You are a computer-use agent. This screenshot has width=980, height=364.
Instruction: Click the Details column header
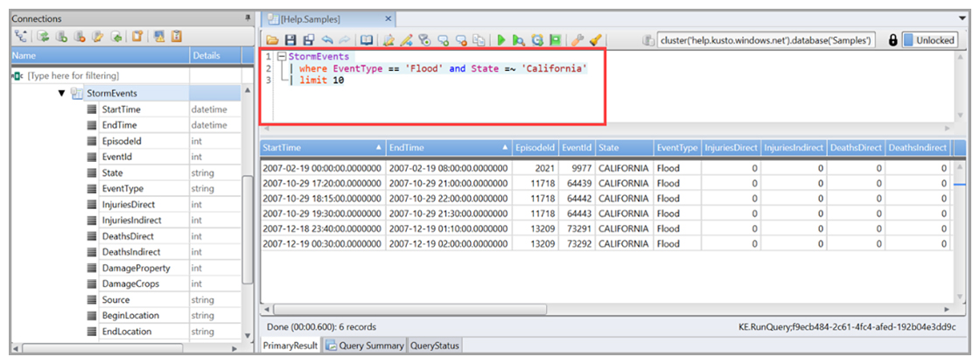tap(215, 56)
